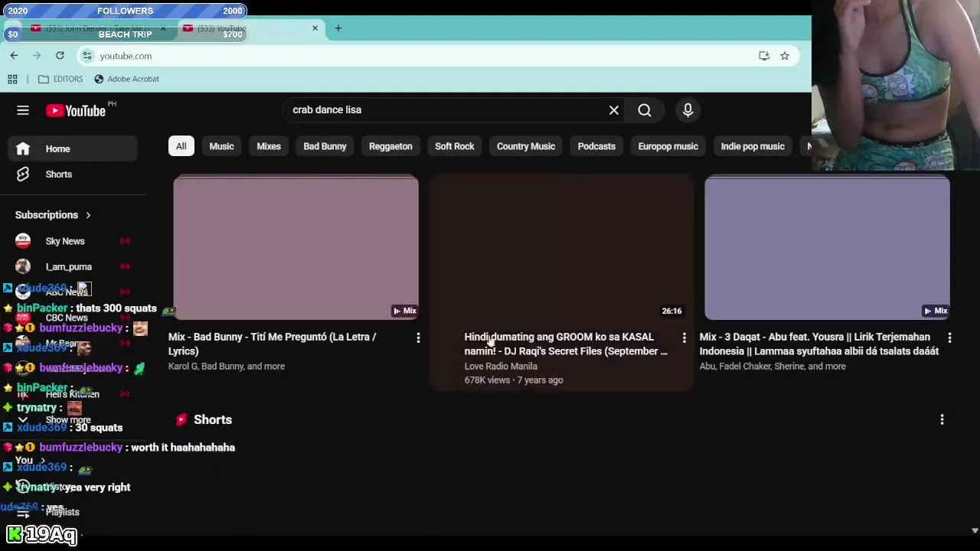The width and height of the screenshot is (980, 551).
Task: Open the l_am_puma subscription
Action: click(73, 267)
